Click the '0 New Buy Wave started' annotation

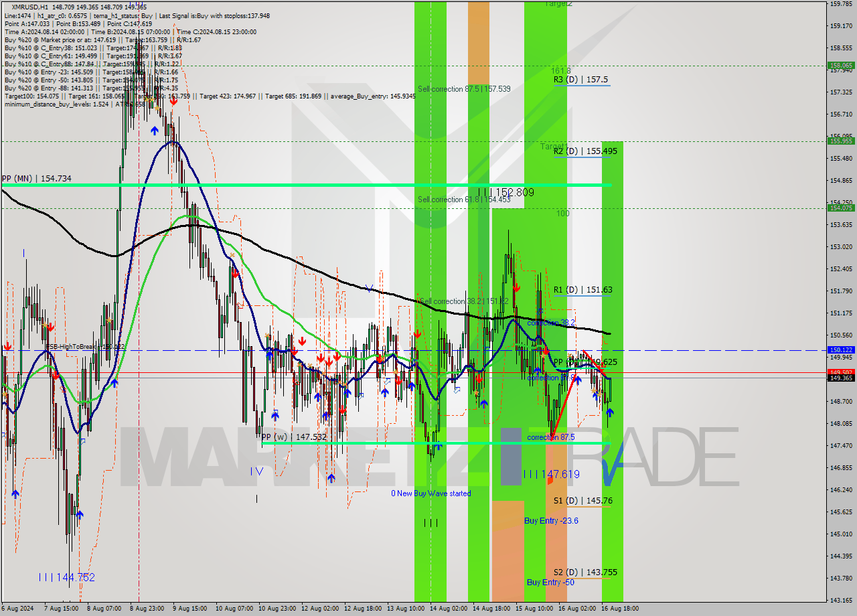(x=431, y=493)
